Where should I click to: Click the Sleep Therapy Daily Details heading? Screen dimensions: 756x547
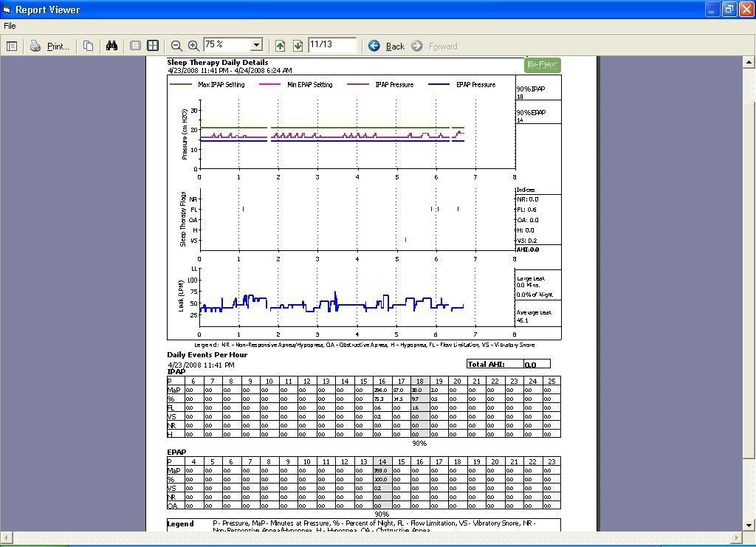coord(218,62)
